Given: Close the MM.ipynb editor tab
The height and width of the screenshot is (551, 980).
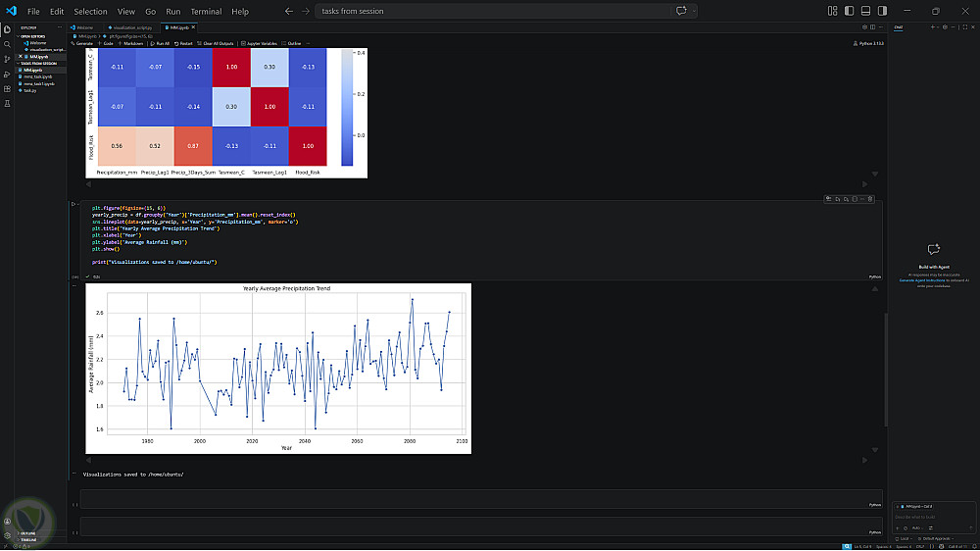Looking at the screenshot, I should tap(193, 27).
